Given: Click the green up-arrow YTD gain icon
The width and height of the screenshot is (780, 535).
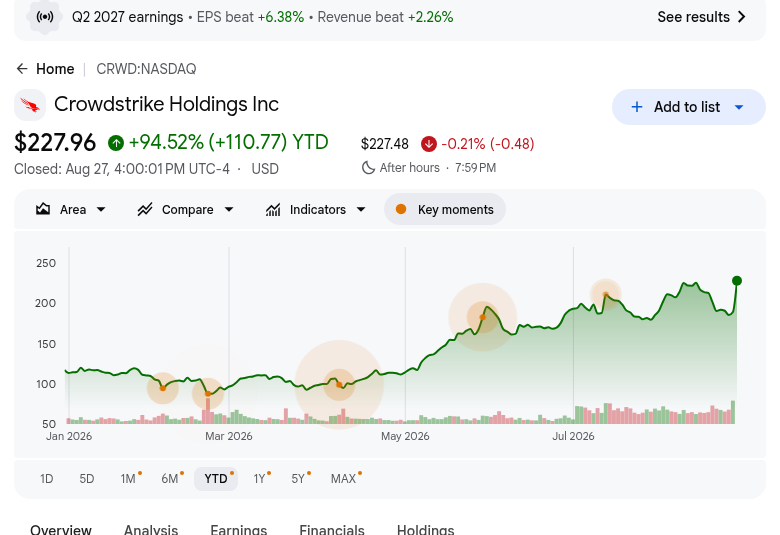Looking at the screenshot, I should point(116,143).
